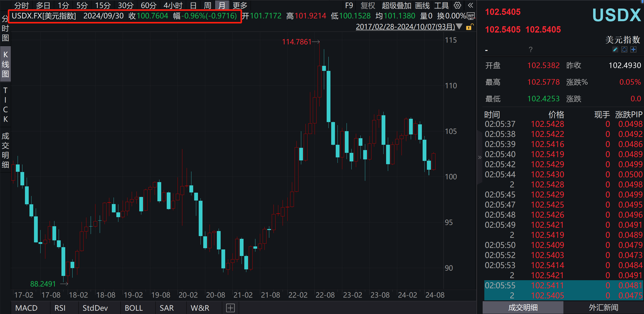The image size is (644, 314).
Task: Switch to 分时图 side view
Action: pos(5,28)
